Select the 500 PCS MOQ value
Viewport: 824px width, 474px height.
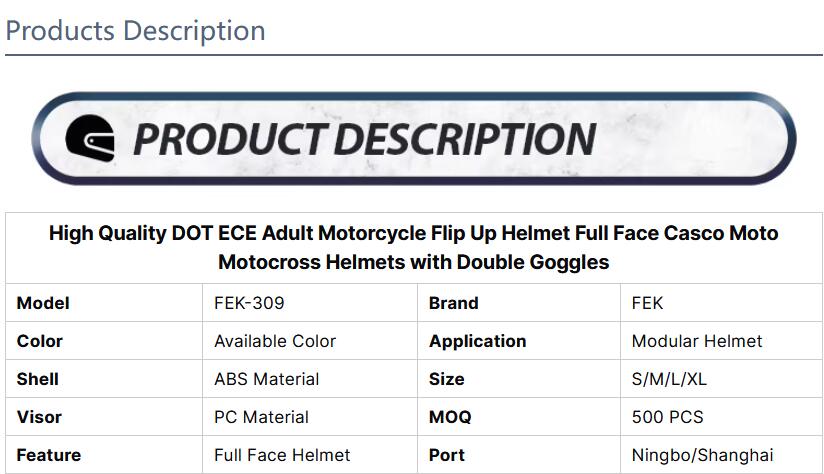[667, 417]
